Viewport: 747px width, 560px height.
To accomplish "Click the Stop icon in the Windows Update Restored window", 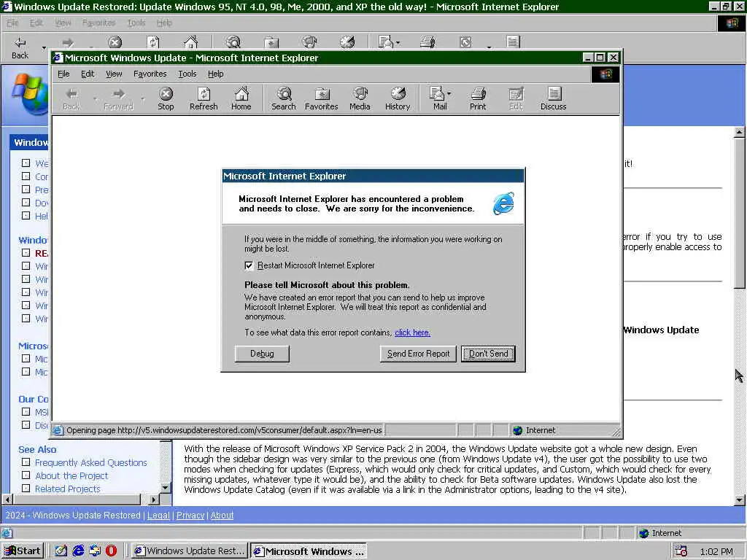I will [115, 42].
